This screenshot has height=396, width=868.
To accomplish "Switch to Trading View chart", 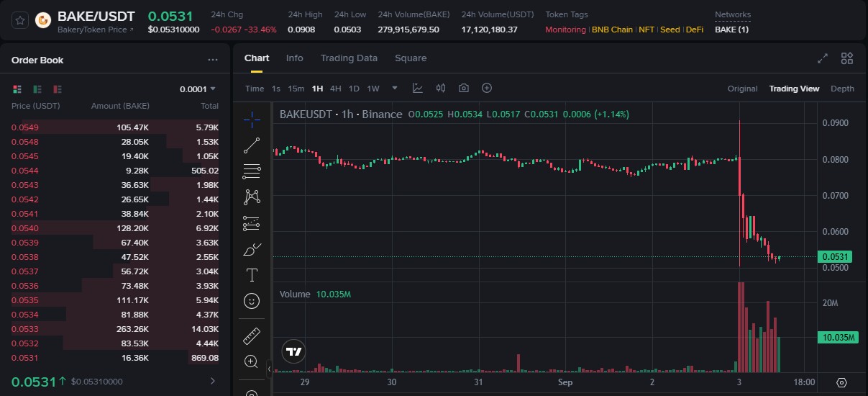I will pos(794,89).
